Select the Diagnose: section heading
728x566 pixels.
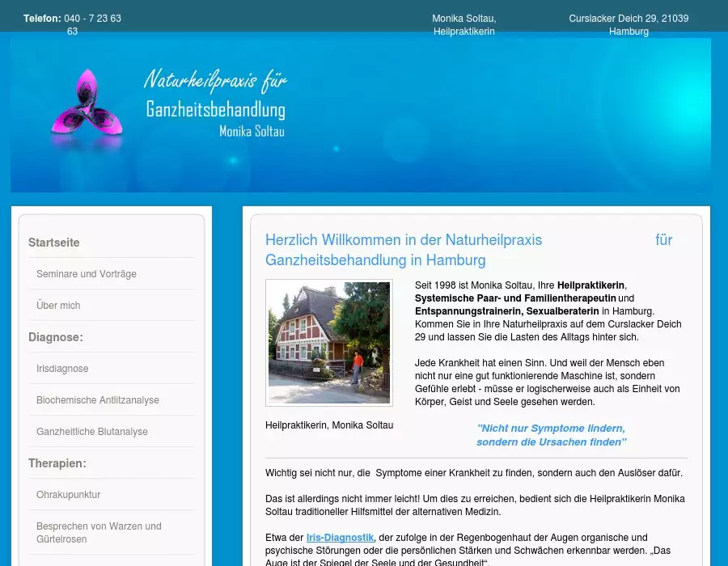point(56,337)
